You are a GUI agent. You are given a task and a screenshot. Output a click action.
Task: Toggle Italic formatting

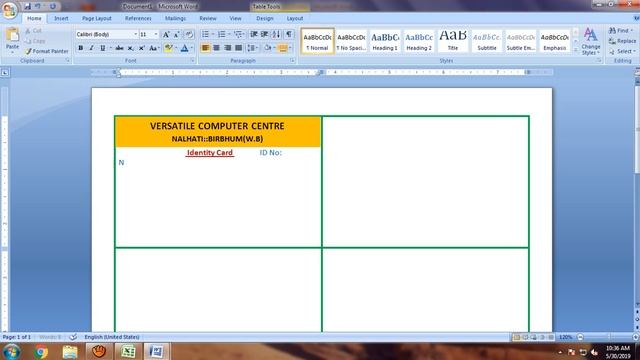[91, 48]
